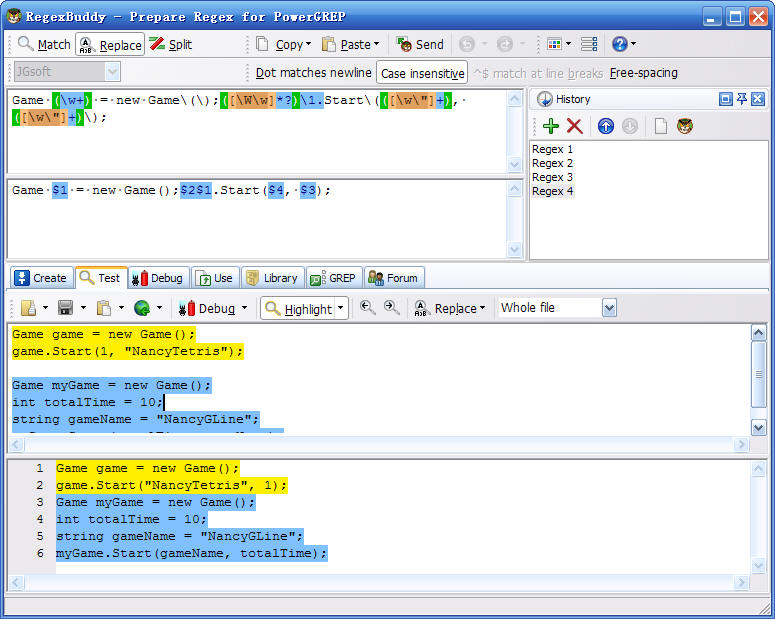Open the Whole file scope dropdown

coord(609,308)
